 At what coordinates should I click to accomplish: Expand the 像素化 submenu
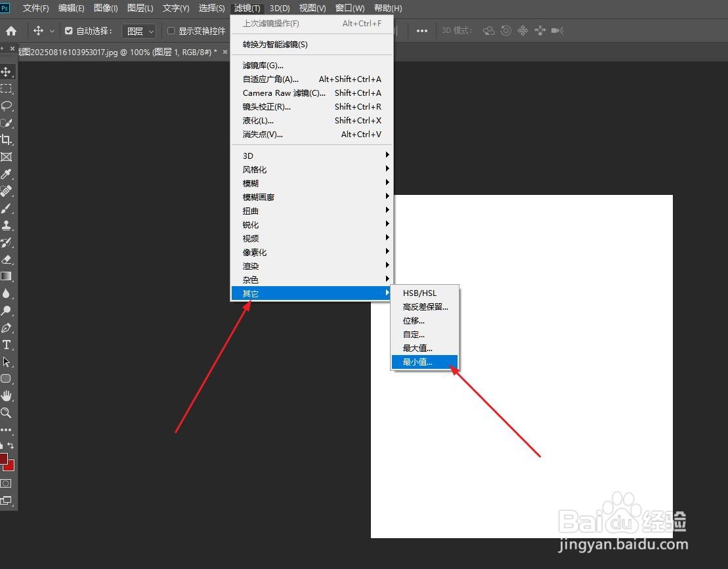(312, 252)
